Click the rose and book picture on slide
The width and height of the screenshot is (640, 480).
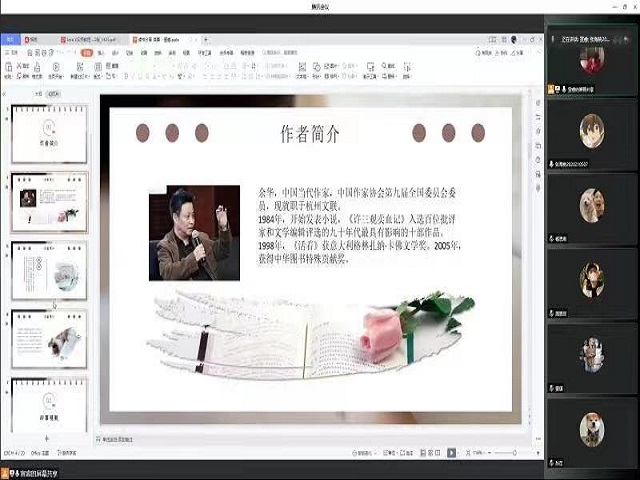(x=310, y=335)
